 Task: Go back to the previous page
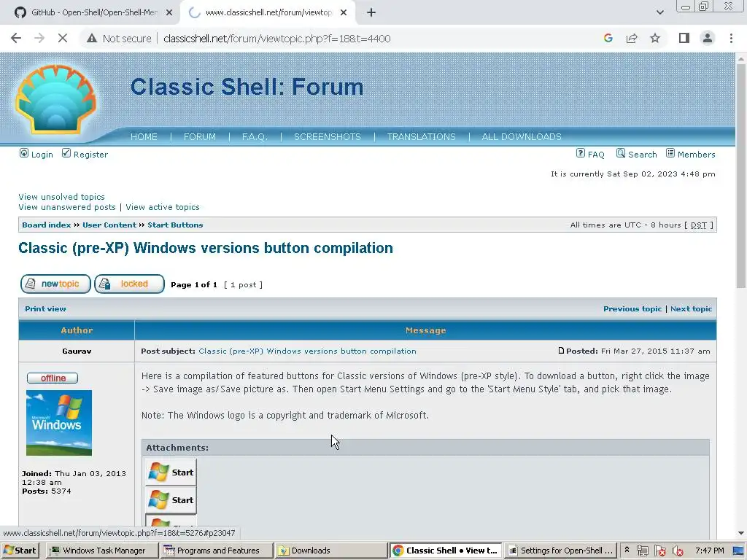16,38
